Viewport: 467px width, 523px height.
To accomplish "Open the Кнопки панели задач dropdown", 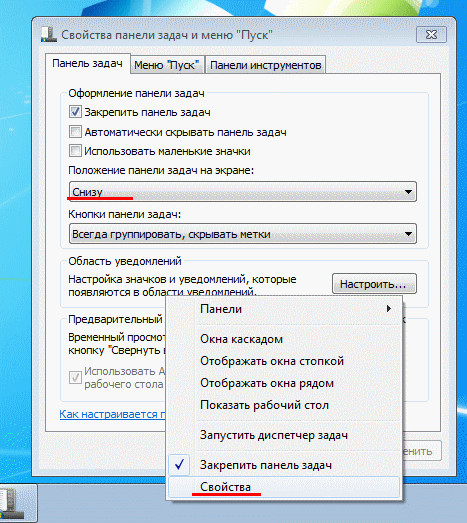I will 243,234.
